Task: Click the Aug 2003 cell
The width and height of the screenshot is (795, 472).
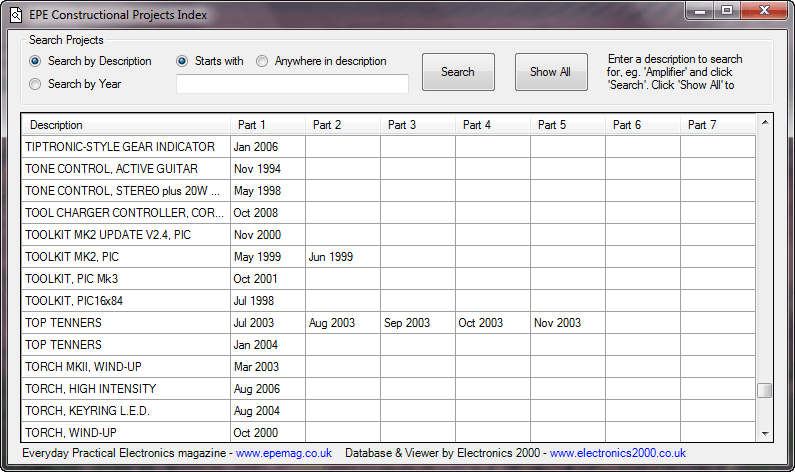Action: (343, 323)
